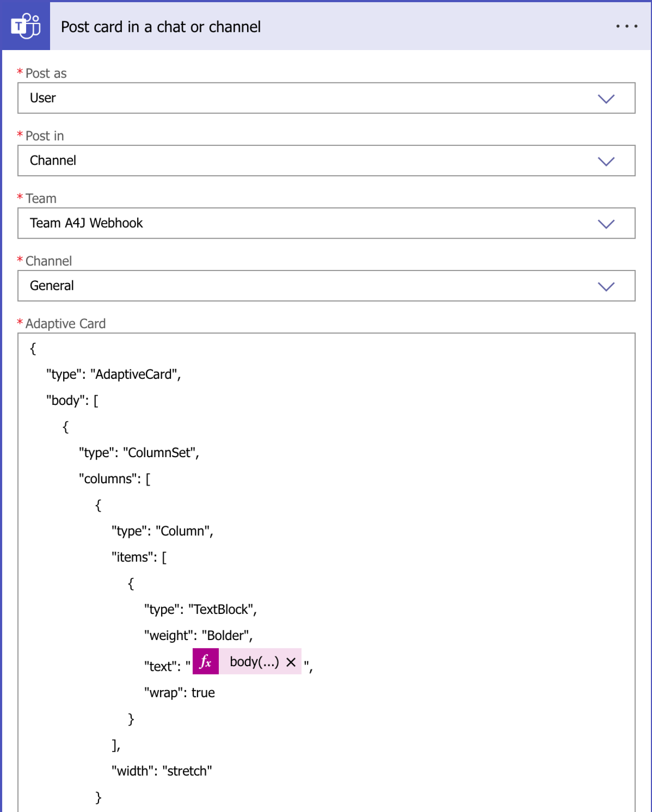Click the Team field label
Viewport: 652px width, 812px height.
click(x=40, y=198)
